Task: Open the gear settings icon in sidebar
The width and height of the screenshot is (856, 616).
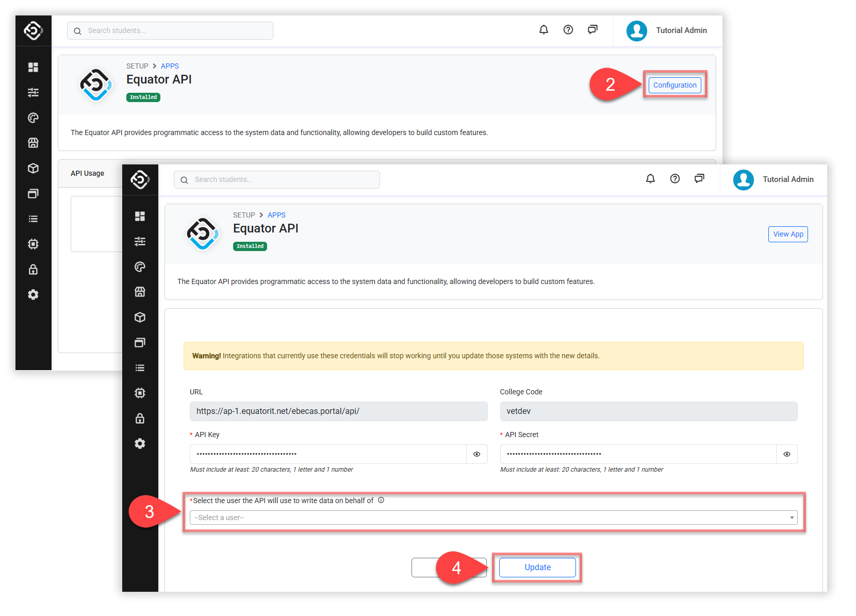Action: [140, 443]
